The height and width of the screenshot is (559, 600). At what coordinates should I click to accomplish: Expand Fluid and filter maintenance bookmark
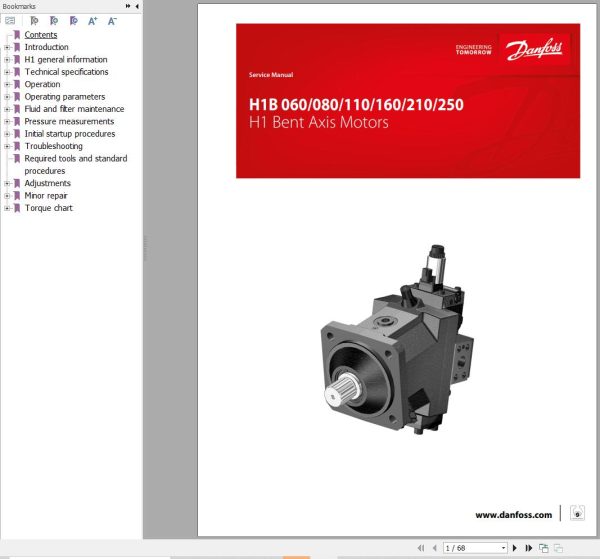pos(7,109)
